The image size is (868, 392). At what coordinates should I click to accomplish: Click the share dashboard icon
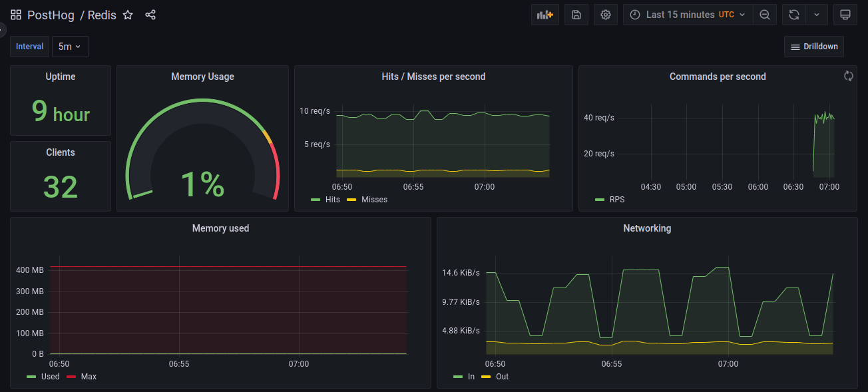(150, 15)
